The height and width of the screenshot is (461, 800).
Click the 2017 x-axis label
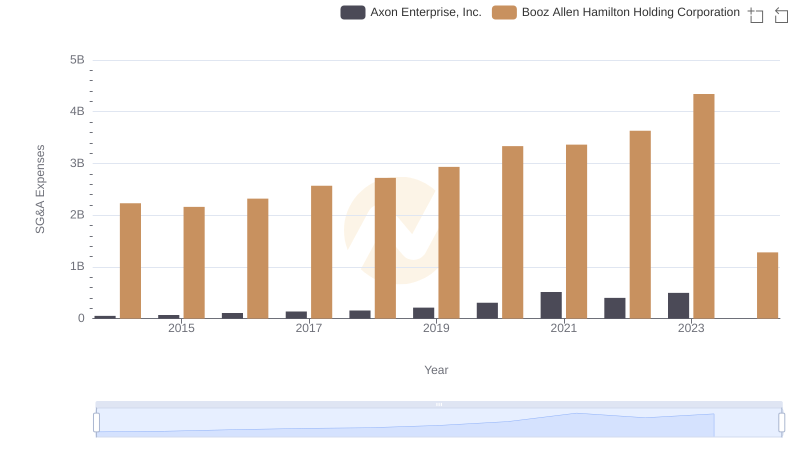click(309, 328)
